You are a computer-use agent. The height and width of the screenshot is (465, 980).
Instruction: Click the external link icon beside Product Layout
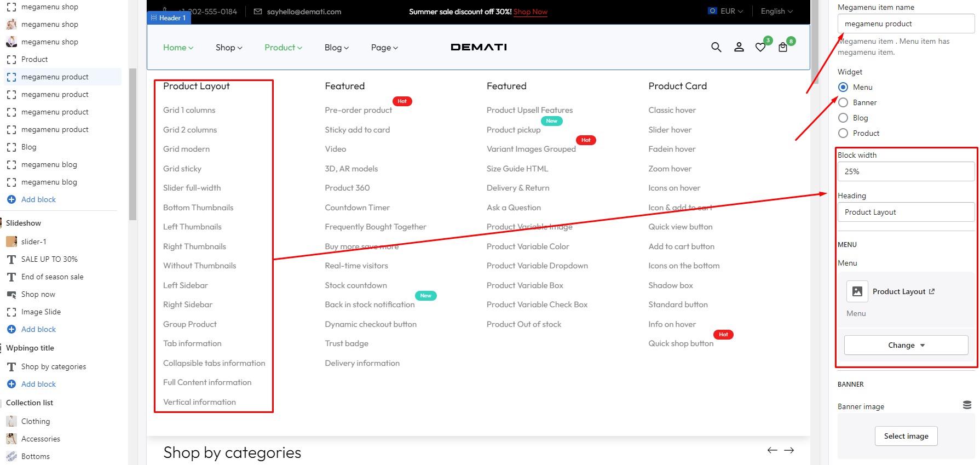pos(932,291)
